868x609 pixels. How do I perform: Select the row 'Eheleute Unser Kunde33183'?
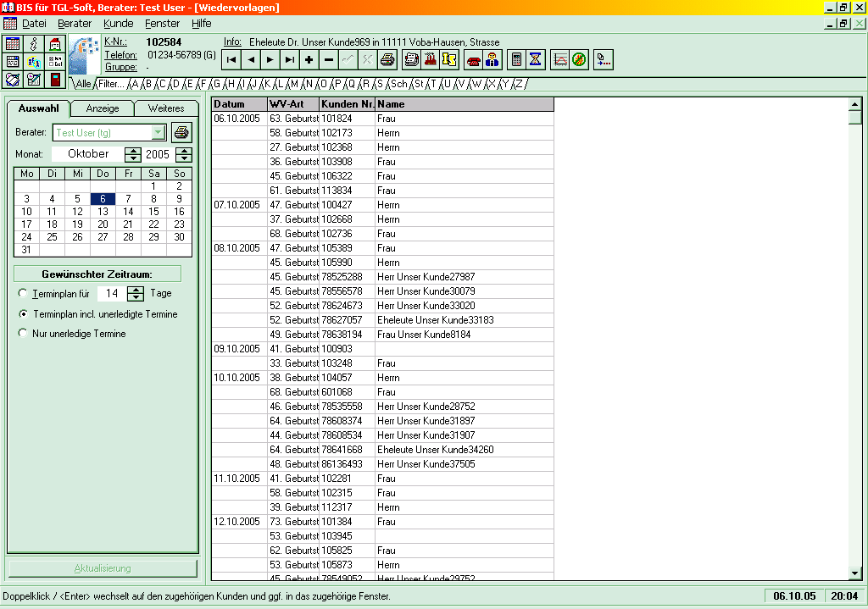[x=383, y=320]
